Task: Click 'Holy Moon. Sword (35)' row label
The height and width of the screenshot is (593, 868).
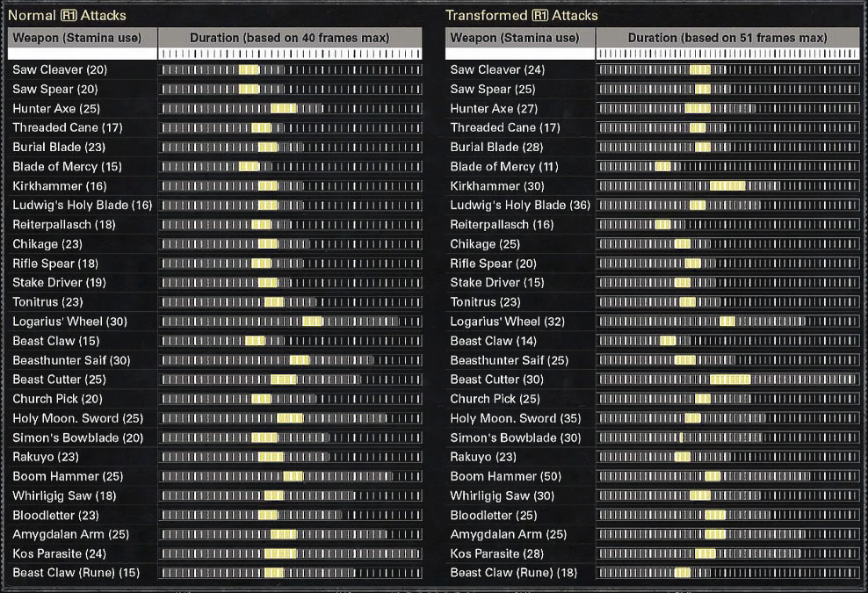Action: click(x=516, y=418)
